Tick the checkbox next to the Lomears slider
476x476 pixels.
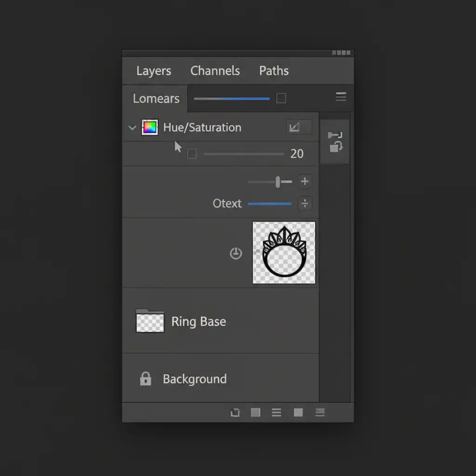(x=281, y=98)
